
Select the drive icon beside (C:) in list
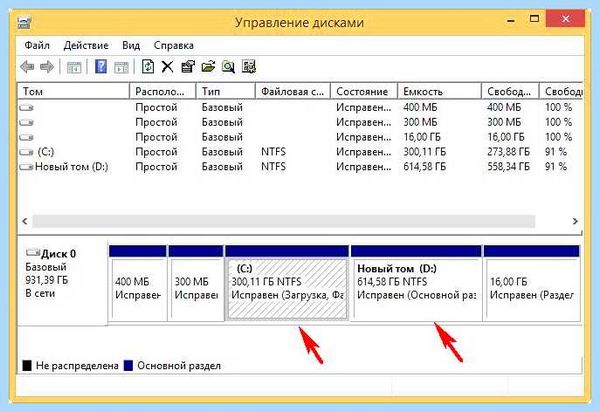click(x=26, y=152)
